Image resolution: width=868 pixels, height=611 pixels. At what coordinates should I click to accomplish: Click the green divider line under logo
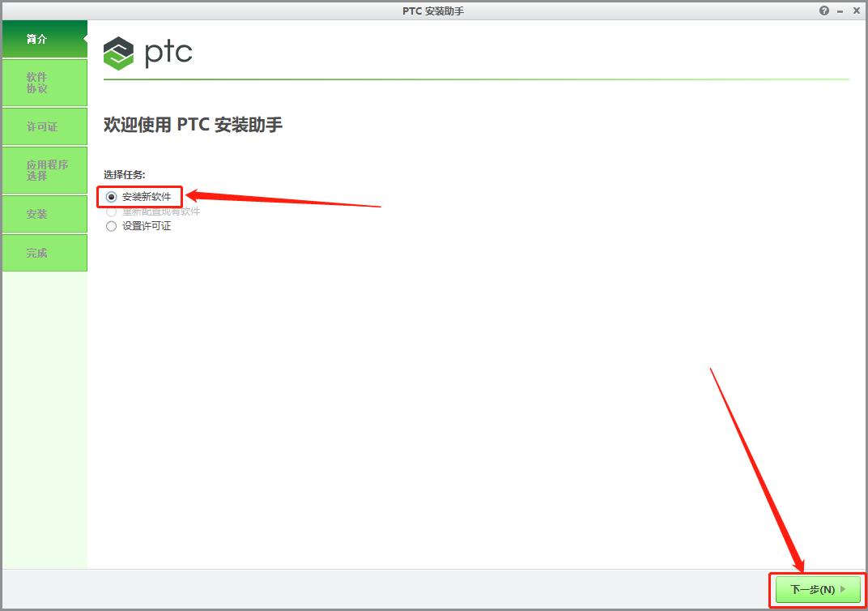click(476, 79)
